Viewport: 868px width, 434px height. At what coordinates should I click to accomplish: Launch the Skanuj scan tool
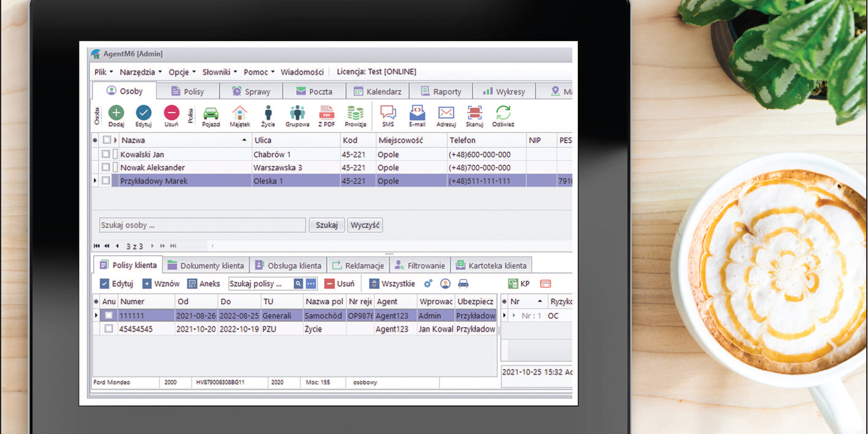point(474,113)
